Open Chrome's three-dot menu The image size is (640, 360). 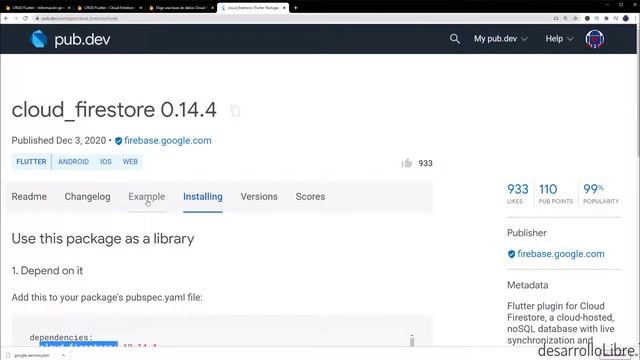(x=635, y=18)
